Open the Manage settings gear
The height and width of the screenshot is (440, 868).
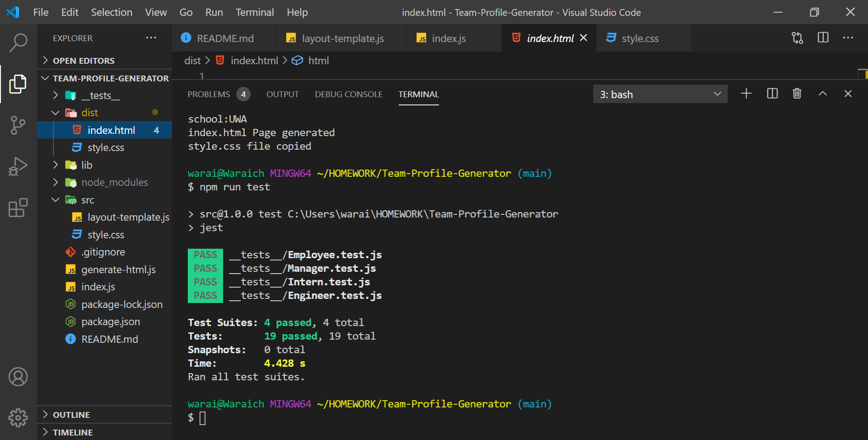pyautogui.click(x=18, y=417)
